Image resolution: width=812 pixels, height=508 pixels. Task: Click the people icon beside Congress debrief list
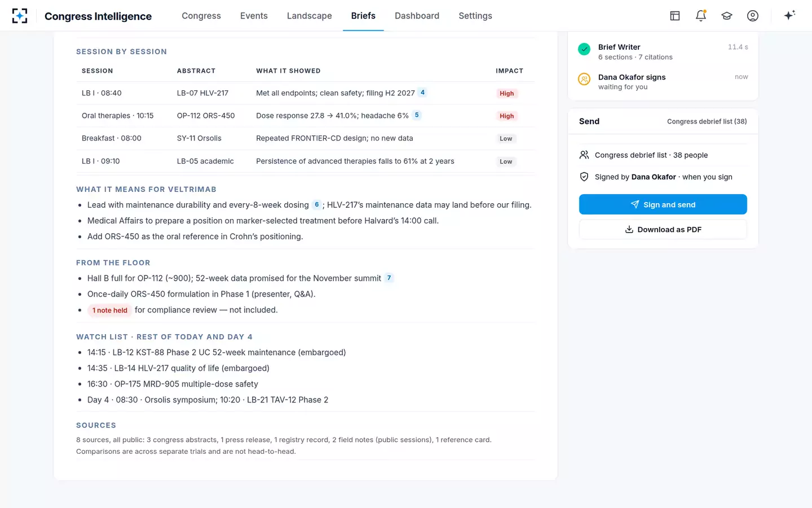[584, 155]
